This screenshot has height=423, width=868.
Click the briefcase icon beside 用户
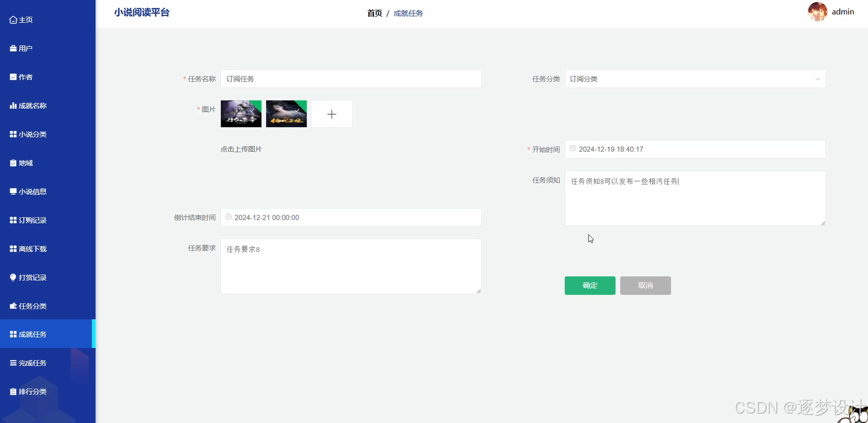pos(13,49)
